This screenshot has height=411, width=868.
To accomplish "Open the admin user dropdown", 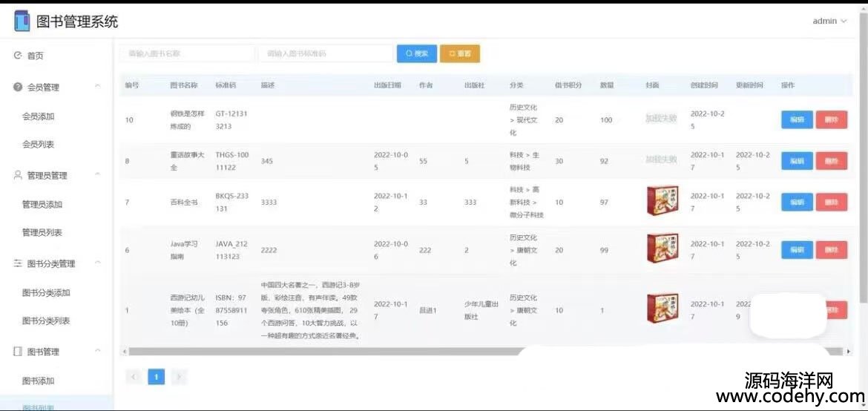I will 829,22.
